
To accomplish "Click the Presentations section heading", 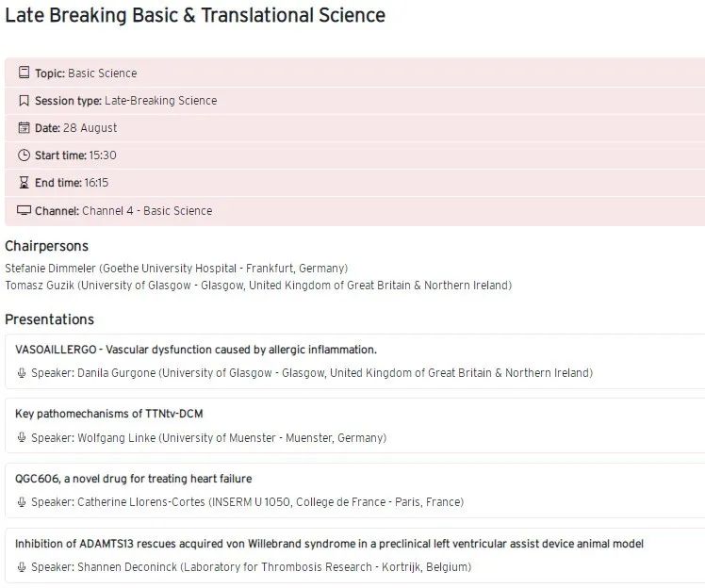I will pos(49,319).
